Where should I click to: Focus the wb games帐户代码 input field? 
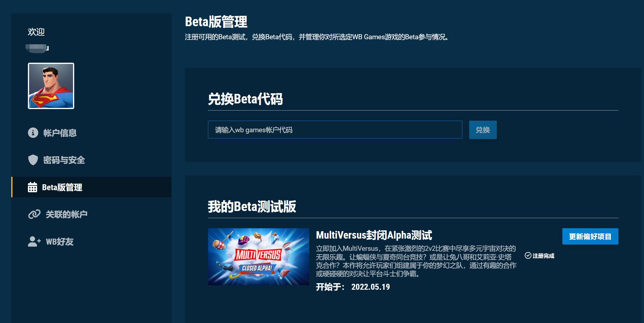coord(335,130)
